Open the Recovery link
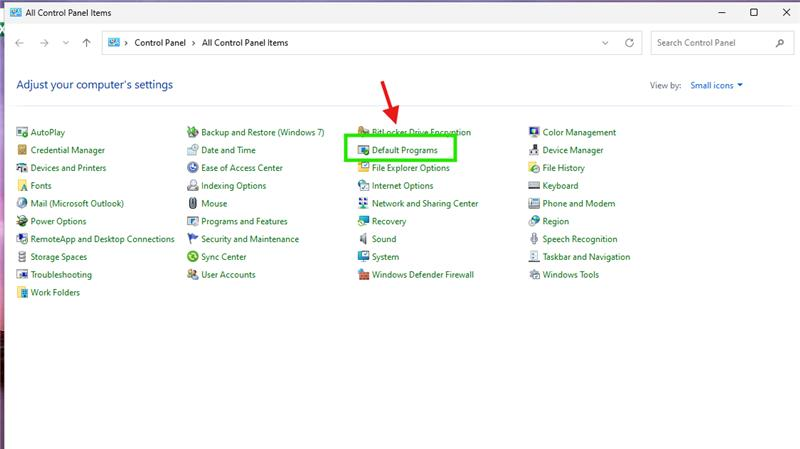Screen dimensions: 800x449 coord(389,221)
